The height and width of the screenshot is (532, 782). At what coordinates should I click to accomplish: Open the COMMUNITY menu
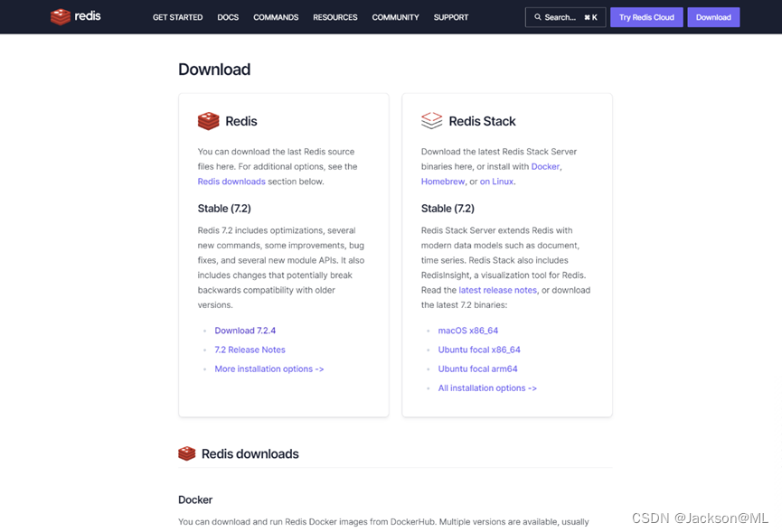pos(395,17)
